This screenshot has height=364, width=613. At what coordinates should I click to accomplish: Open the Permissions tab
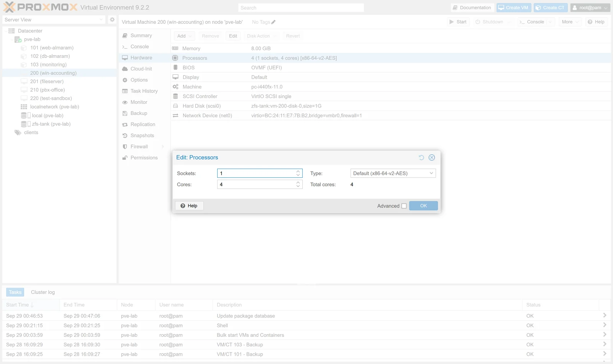click(x=145, y=158)
